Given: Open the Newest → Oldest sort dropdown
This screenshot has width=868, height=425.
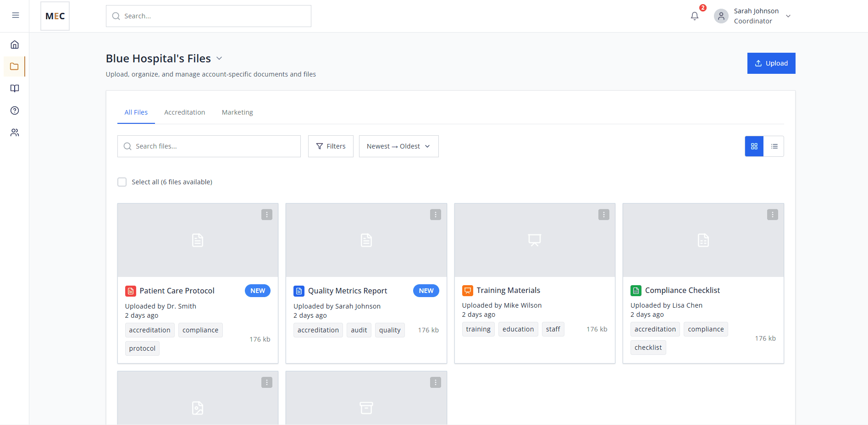Looking at the screenshot, I should (399, 146).
